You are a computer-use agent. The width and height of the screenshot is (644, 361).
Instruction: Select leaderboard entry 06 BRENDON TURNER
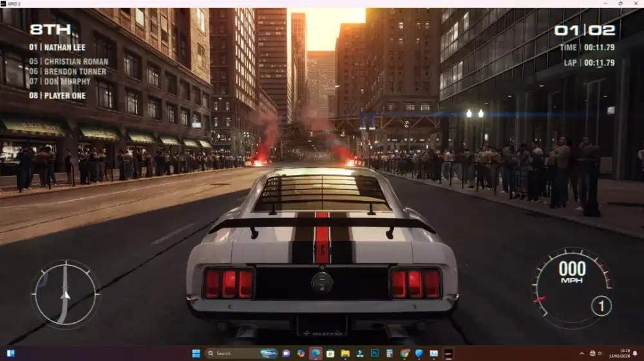(68, 71)
